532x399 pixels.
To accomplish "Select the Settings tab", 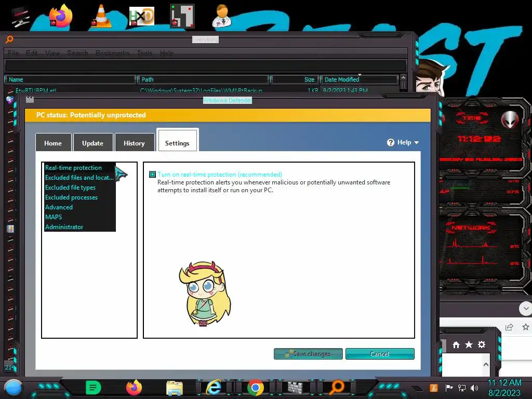I will [x=178, y=140].
